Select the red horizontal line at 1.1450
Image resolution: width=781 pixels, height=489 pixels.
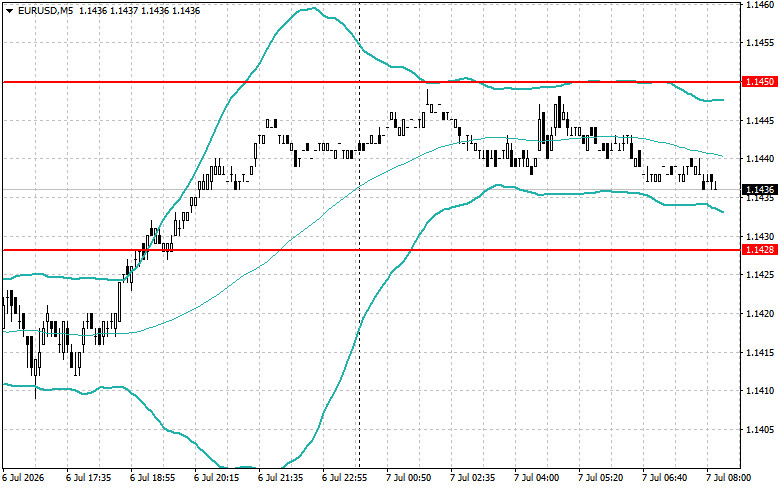(371, 82)
